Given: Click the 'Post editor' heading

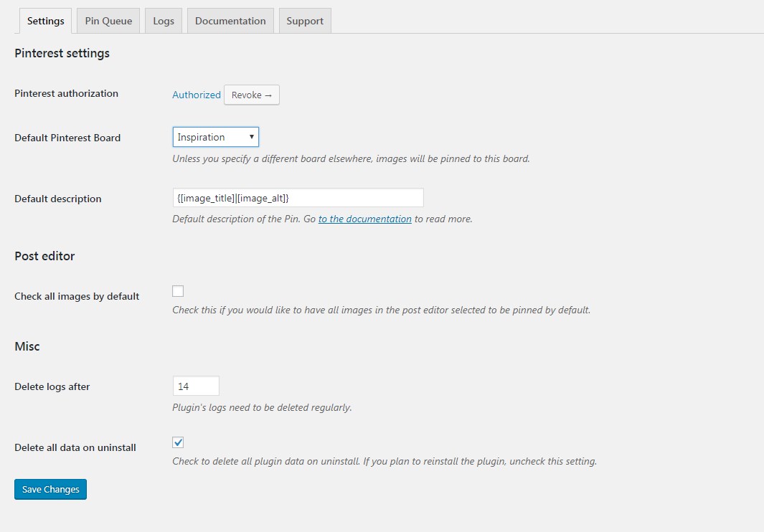Looking at the screenshot, I should click(x=44, y=256).
